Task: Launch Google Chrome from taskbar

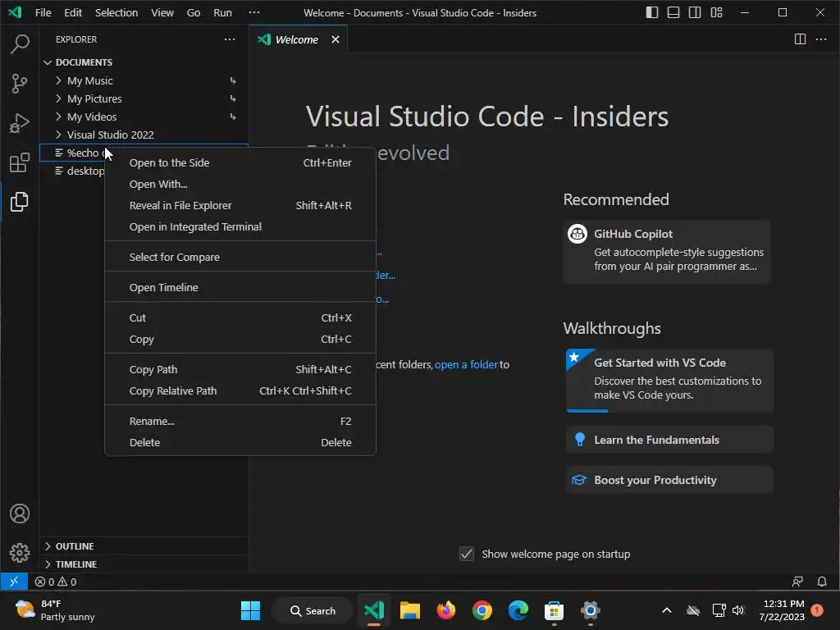Action: click(482, 610)
